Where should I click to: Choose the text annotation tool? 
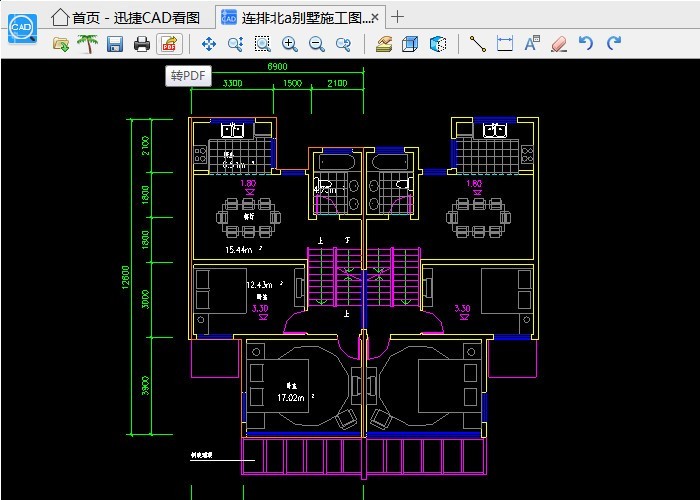pyautogui.click(x=532, y=44)
